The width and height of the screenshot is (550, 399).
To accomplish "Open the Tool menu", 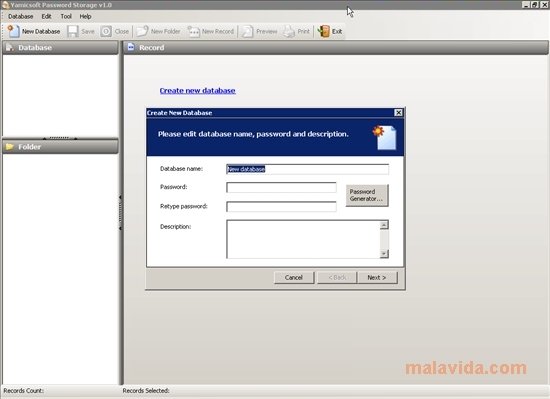I will click(66, 16).
